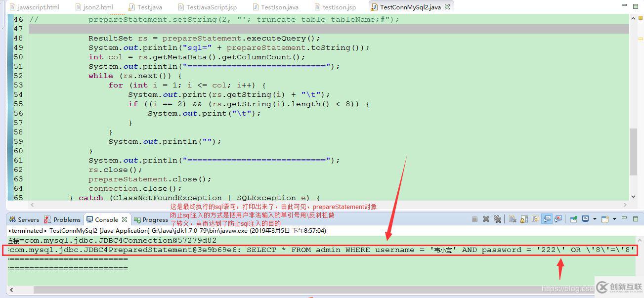The width and height of the screenshot is (644, 298).
Task: Toggle Show Console When Standard Out Changes
Action: [546, 219]
